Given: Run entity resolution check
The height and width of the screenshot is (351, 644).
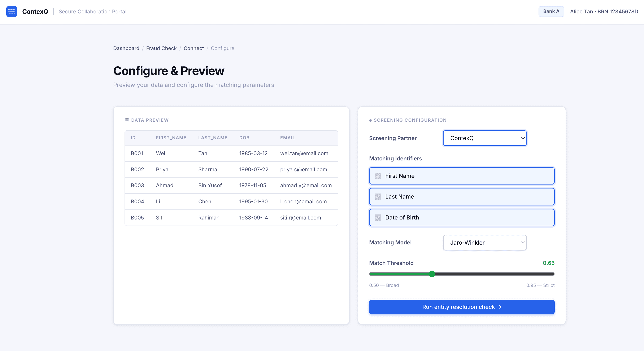Looking at the screenshot, I should tap(462, 307).
